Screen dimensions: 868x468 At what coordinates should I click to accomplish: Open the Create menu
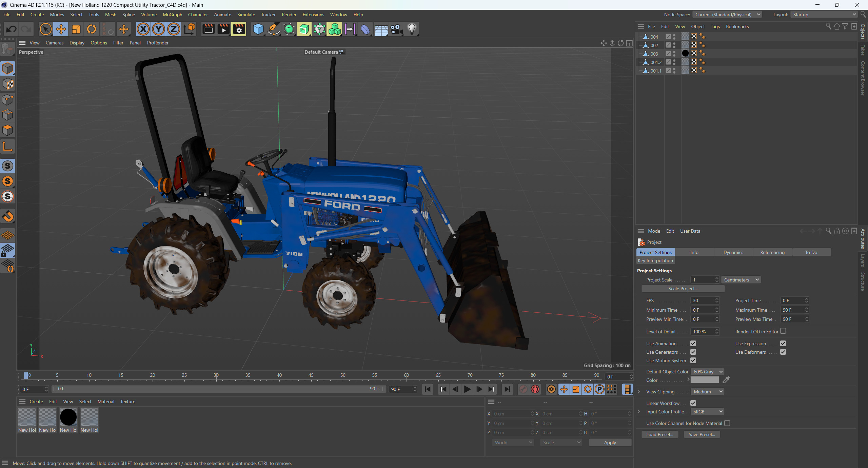coord(37,15)
